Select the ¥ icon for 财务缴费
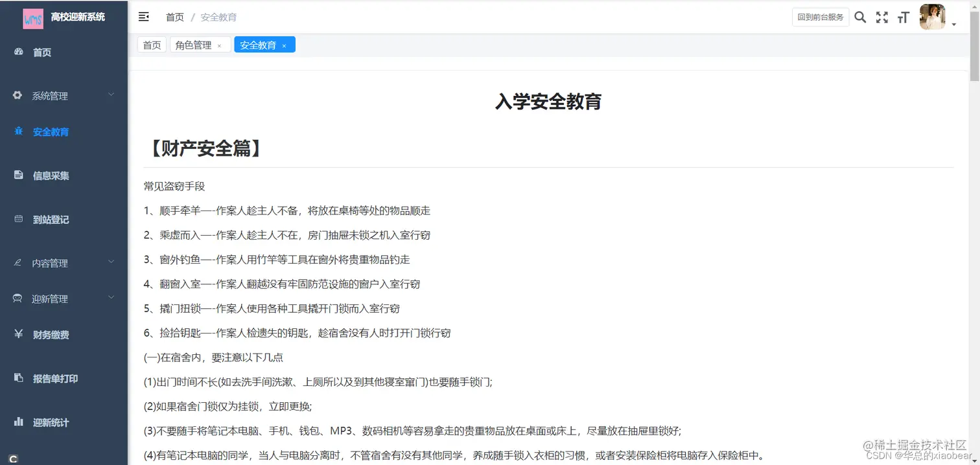 (18, 334)
